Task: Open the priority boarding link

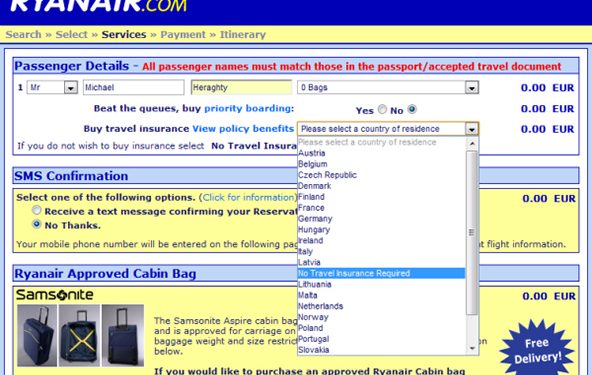Action: click(x=248, y=108)
